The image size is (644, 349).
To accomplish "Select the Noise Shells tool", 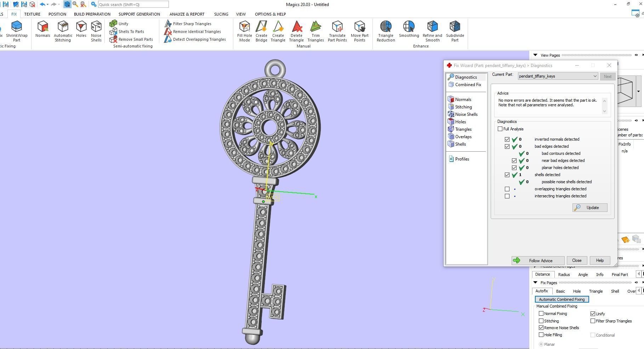I will 96,31.
